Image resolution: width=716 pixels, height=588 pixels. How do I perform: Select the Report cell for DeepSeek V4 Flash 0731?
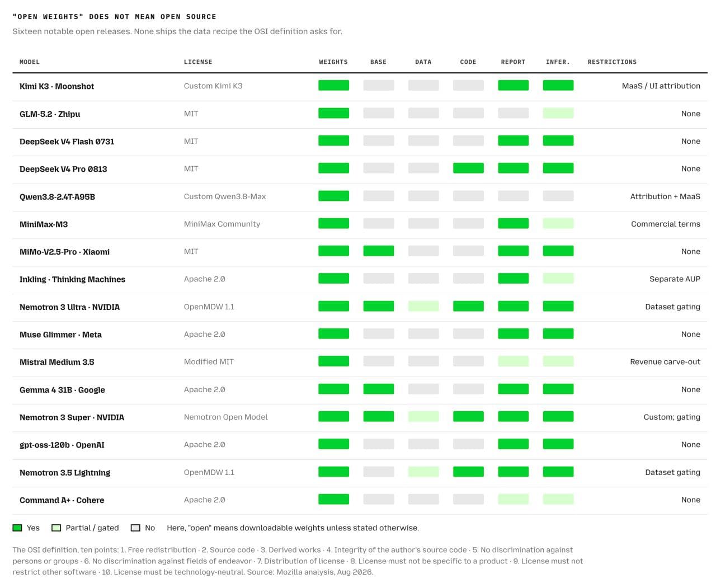tap(513, 141)
